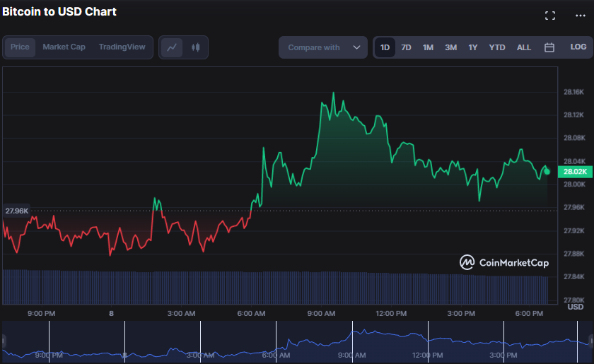Click the 9:00 AM x-axis label

tap(321, 314)
